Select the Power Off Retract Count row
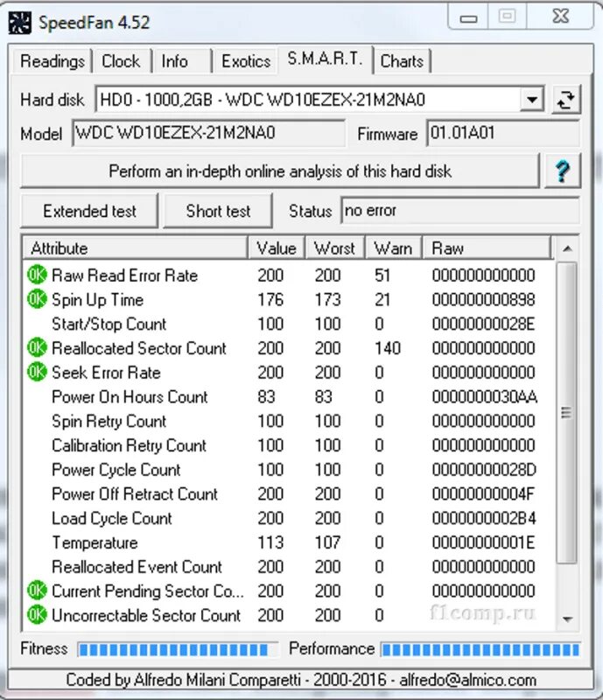The image size is (603, 700). pos(290,493)
